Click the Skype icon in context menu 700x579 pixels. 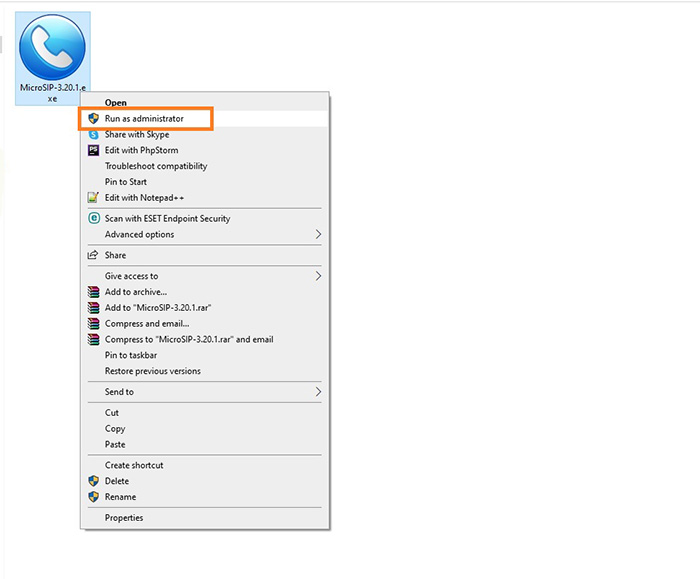[x=93, y=134]
